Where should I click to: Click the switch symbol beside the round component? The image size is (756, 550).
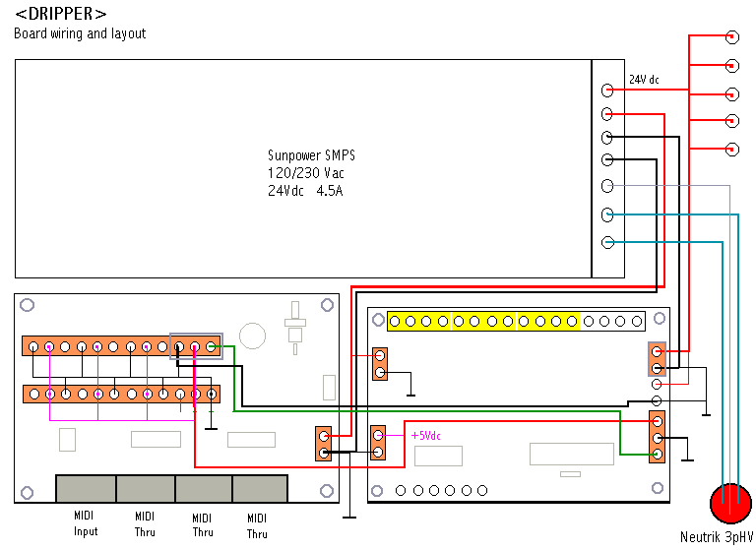point(293,328)
